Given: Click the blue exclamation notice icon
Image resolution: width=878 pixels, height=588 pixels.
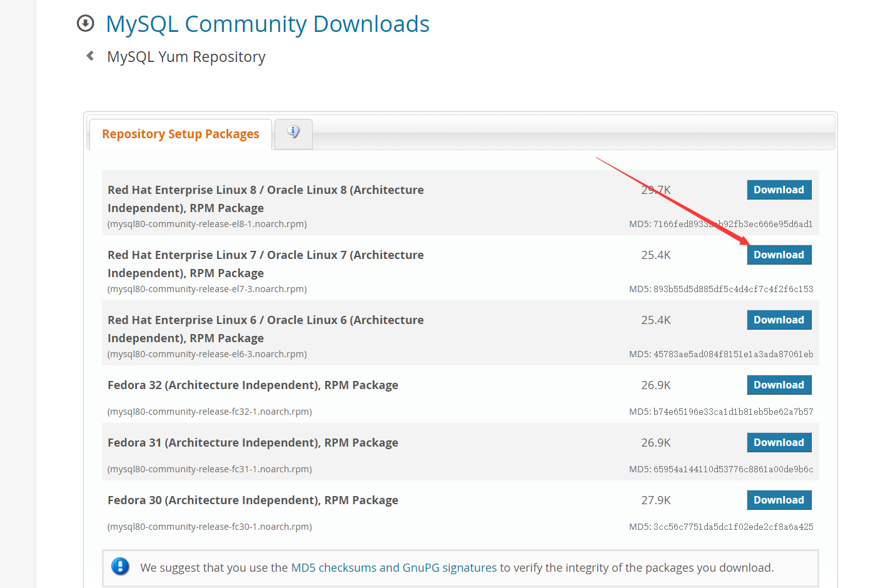Looking at the screenshot, I should (120, 567).
